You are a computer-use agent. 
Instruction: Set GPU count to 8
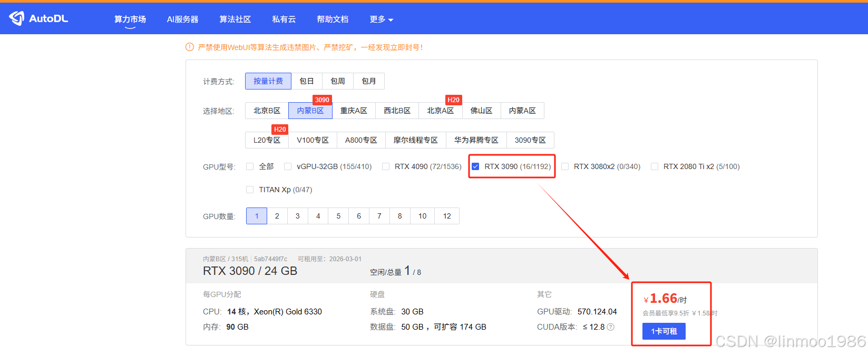pos(400,216)
